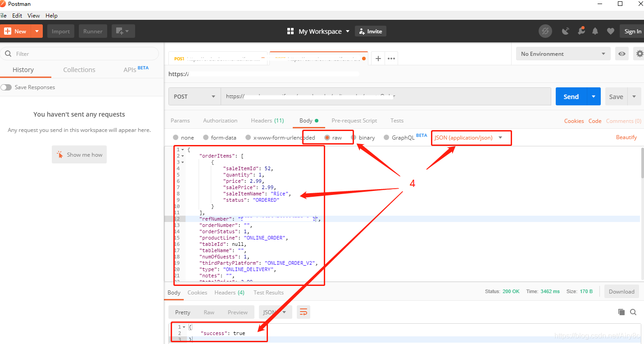Switch response view to Preview

pyautogui.click(x=237, y=312)
